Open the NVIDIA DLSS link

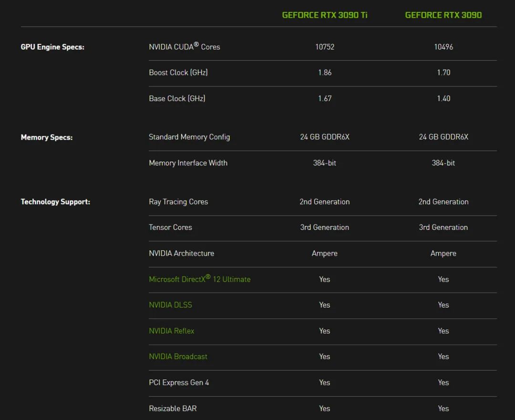pyautogui.click(x=170, y=305)
